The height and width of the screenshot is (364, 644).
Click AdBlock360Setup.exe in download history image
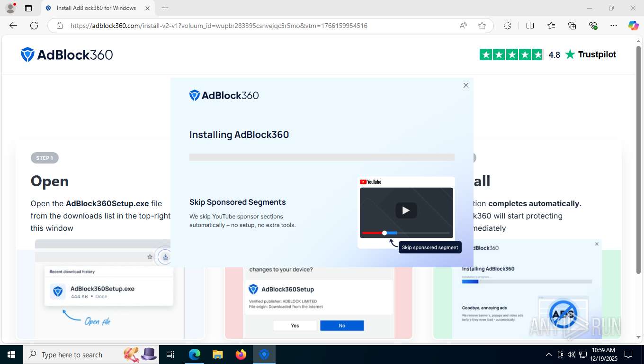point(102,289)
